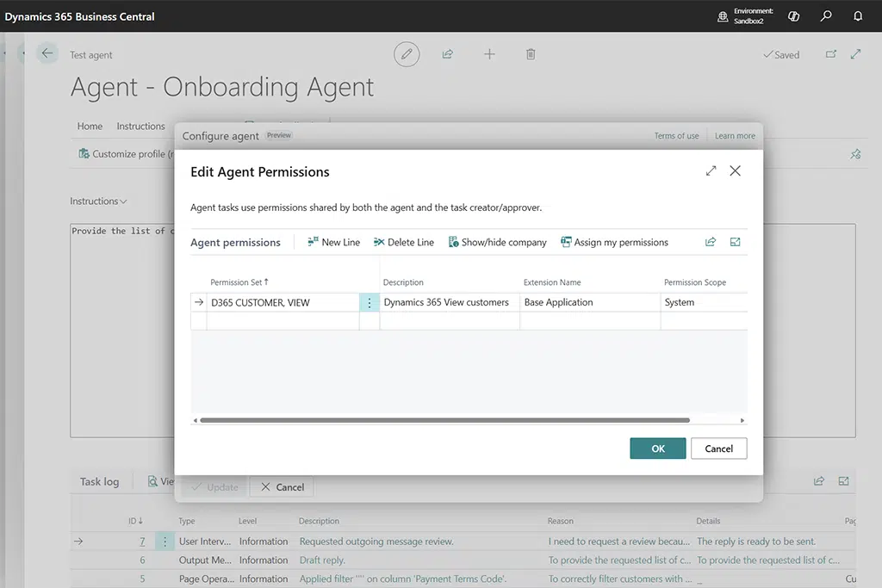This screenshot has width=882, height=588.
Task: Close the Edit Agent Permissions dialog
Action: pos(736,171)
